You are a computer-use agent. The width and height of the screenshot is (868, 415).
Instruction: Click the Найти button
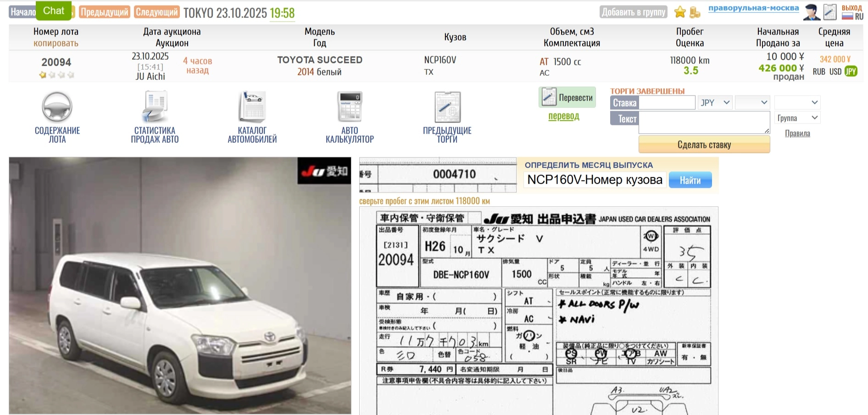tap(690, 180)
